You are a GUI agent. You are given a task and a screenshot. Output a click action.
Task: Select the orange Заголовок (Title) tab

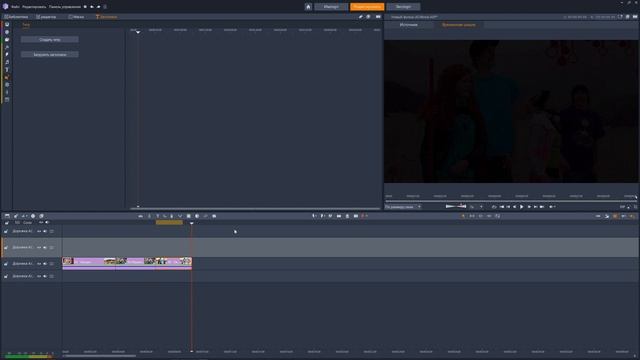106,17
